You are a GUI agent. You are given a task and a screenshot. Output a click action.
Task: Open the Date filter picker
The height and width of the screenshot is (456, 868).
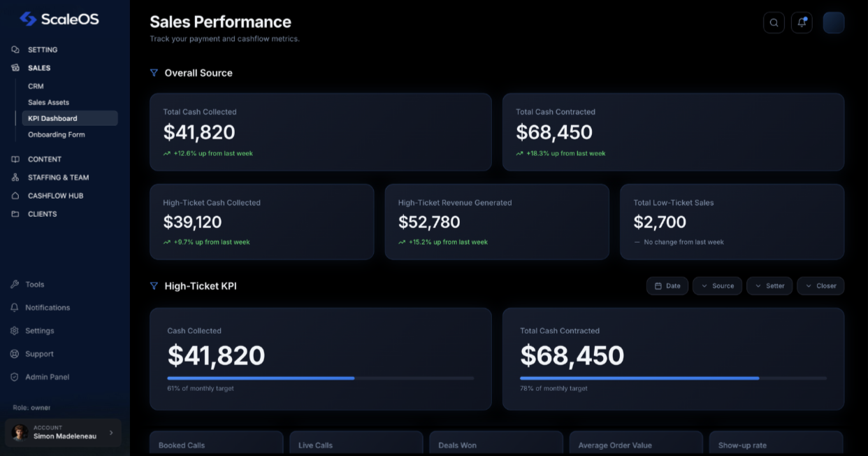[x=667, y=286]
